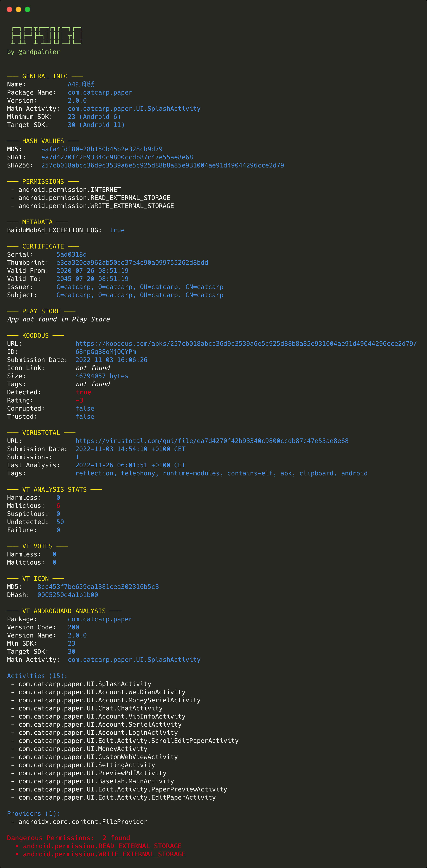Click the androidx.core.content.FileProvider entry
This screenshot has height=868, width=427.
pyautogui.click(x=83, y=821)
